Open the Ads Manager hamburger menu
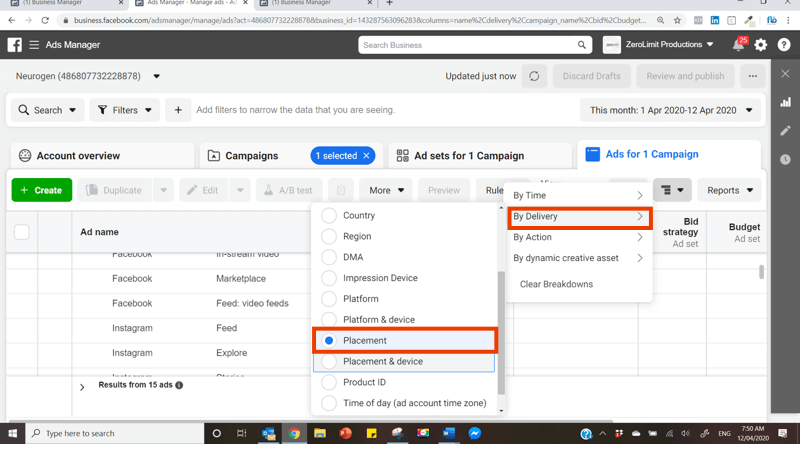Viewport: 800px width, 450px height. pyautogui.click(x=34, y=45)
